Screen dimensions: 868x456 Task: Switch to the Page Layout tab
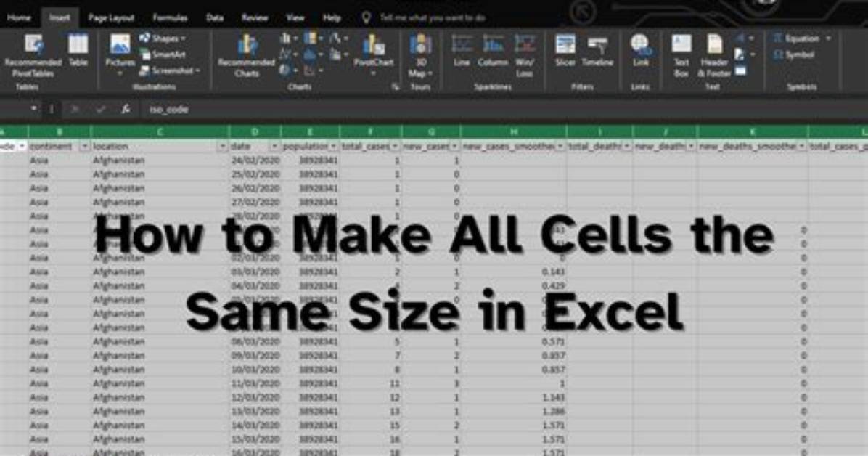tap(111, 17)
